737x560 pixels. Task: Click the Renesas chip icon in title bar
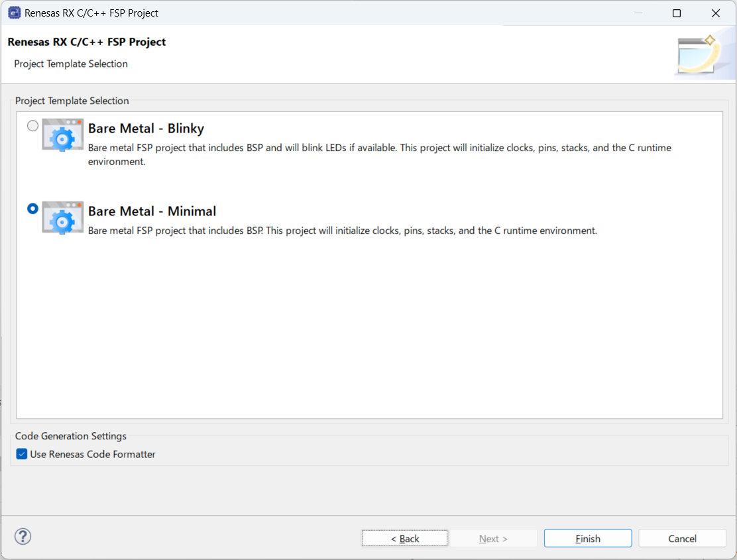(x=15, y=13)
